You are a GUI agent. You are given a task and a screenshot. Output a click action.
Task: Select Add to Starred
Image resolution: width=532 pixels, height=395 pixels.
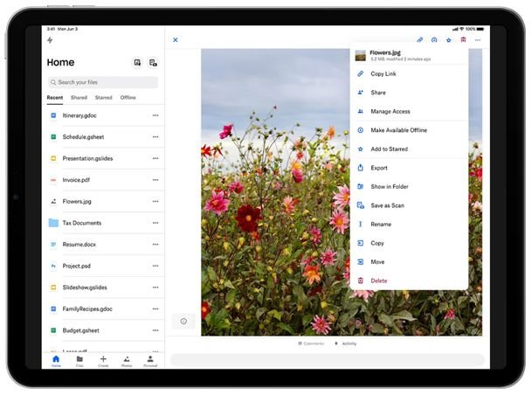pos(409,149)
